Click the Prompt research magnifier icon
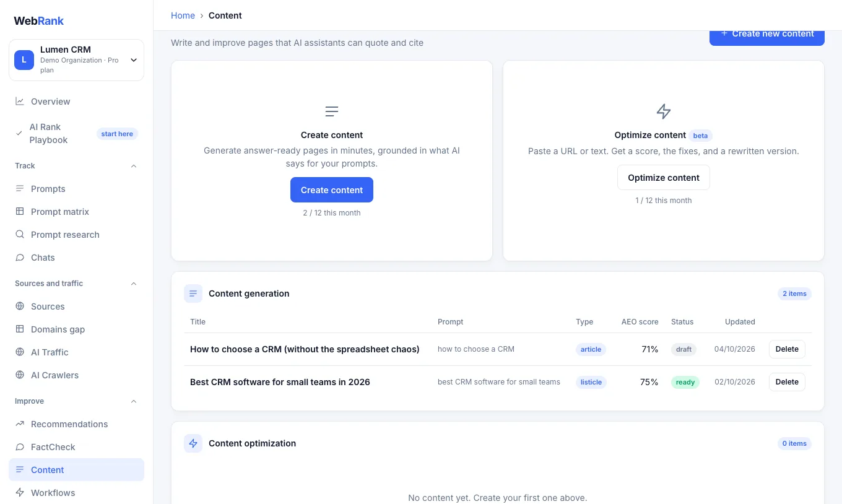 (x=20, y=235)
